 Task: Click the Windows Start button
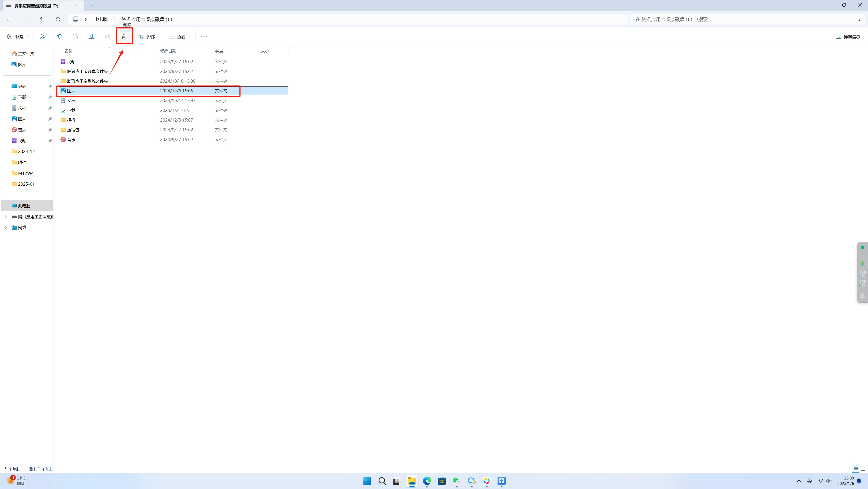click(x=367, y=481)
